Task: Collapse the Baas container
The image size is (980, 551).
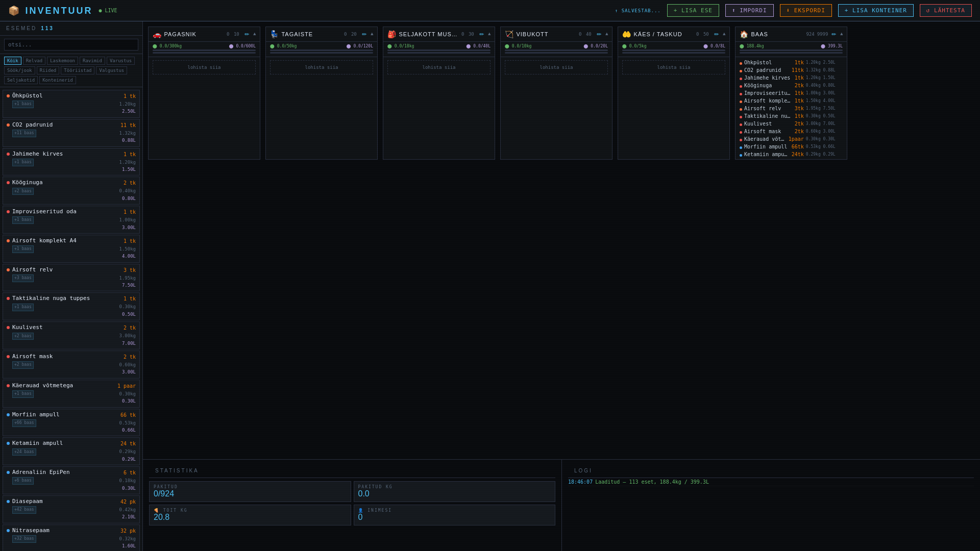Action: click(x=842, y=34)
